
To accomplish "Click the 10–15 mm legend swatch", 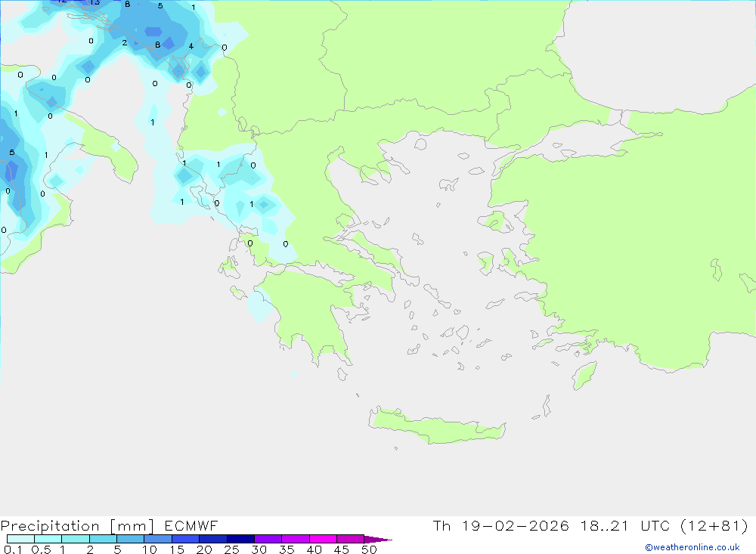I will 158,539.
